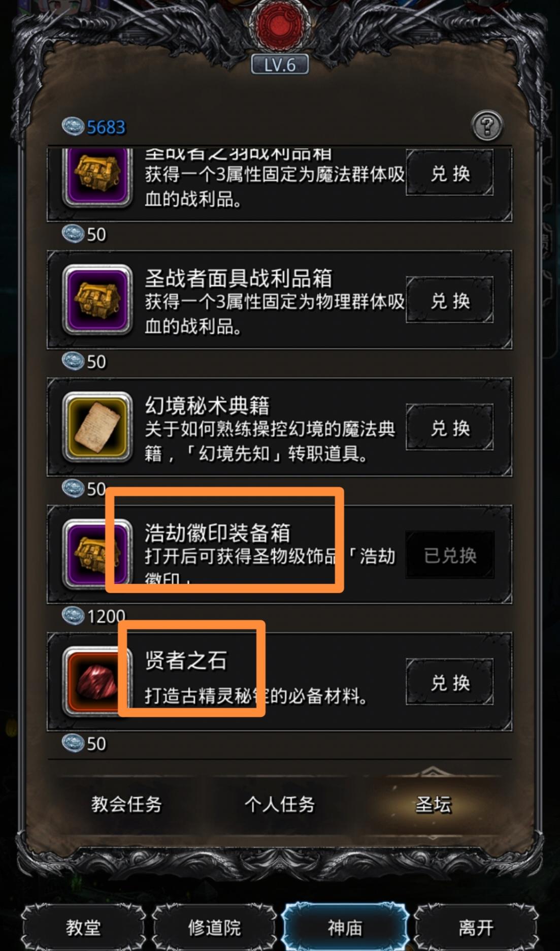Tap the partially visible top chest icon
The height and width of the screenshot is (951, 560).
97,177
